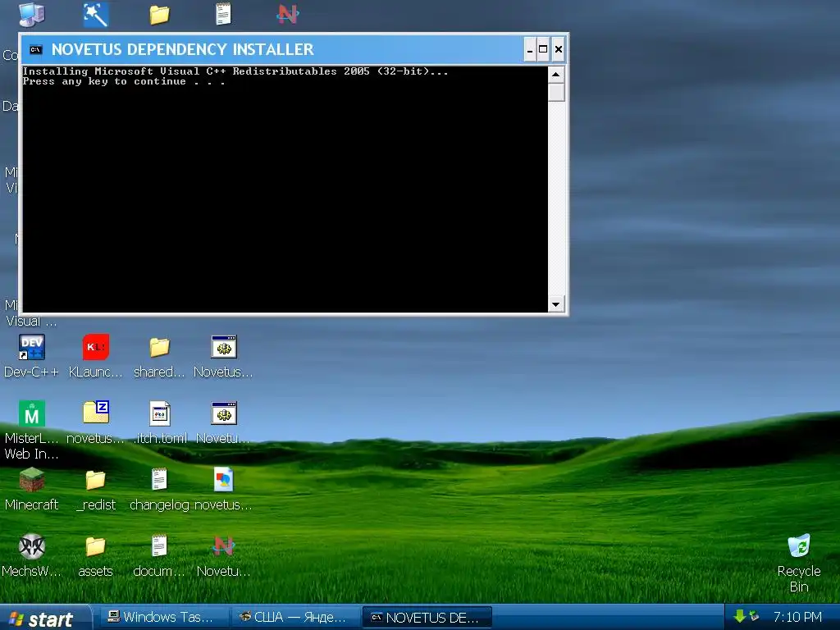Open the shared... folder
Viewport: 840px width, 630px height.
159,356
